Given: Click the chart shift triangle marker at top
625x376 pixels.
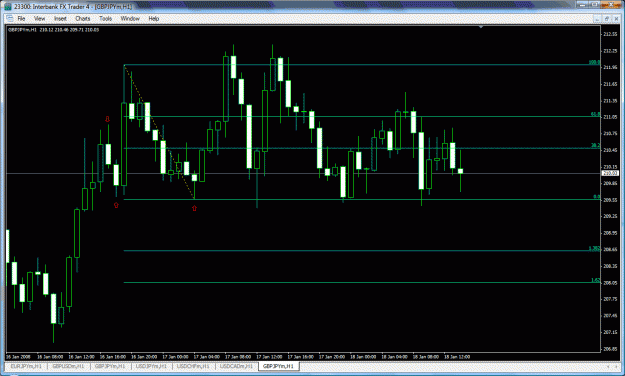Looking at the screenshot, I should (x=481, y=27).
